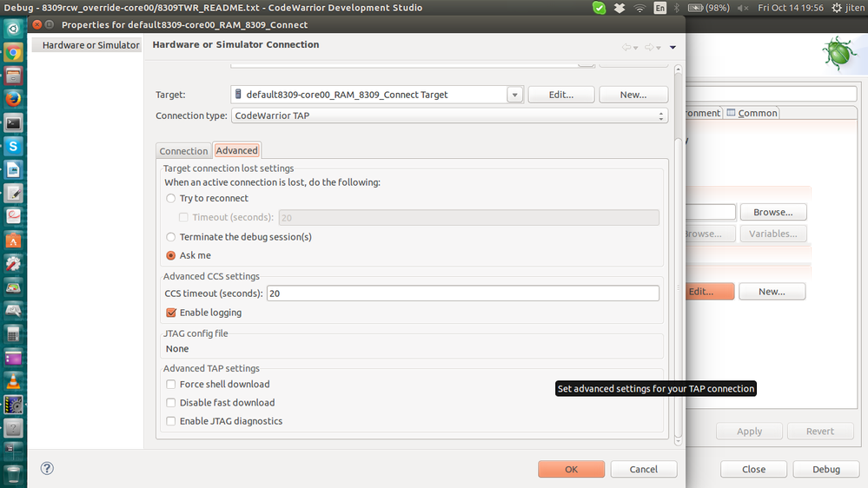
Task: Click the vertical scrollbar up arrow
Action: [x=678, y=69]
